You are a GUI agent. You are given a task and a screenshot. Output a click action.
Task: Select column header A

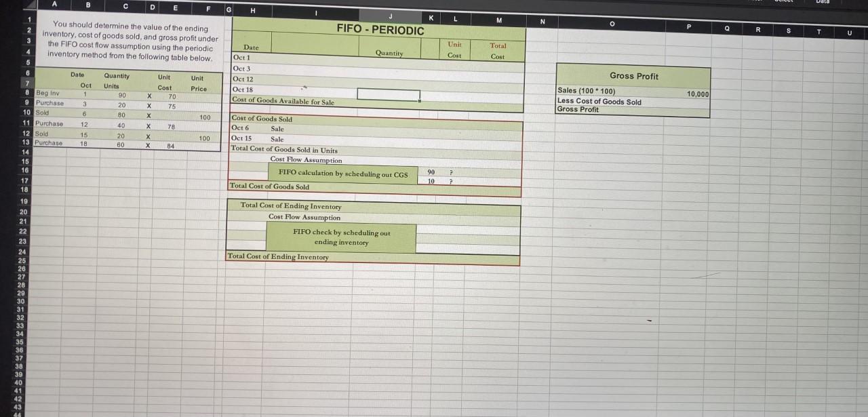pos(54,3)
